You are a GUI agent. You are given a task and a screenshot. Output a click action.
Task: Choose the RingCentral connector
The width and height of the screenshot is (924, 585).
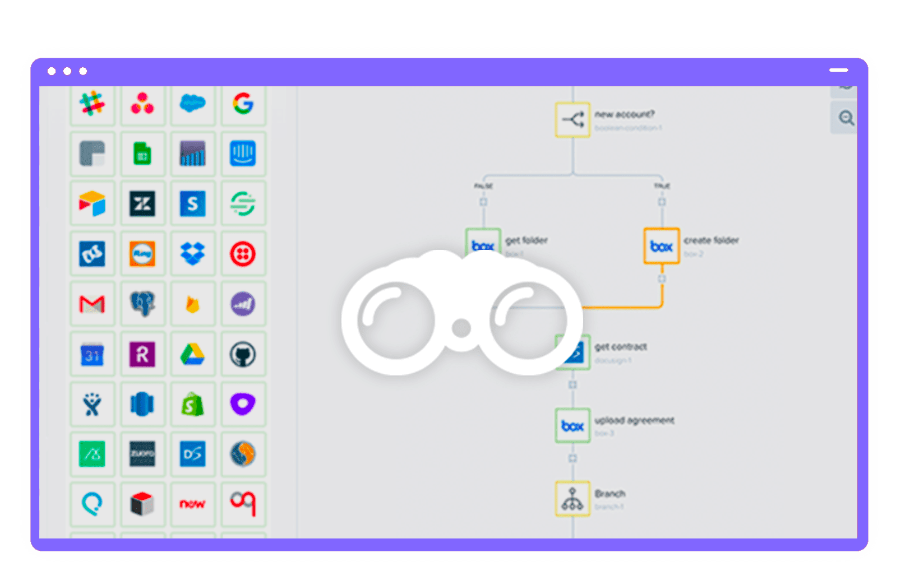(x=142, y=254)
